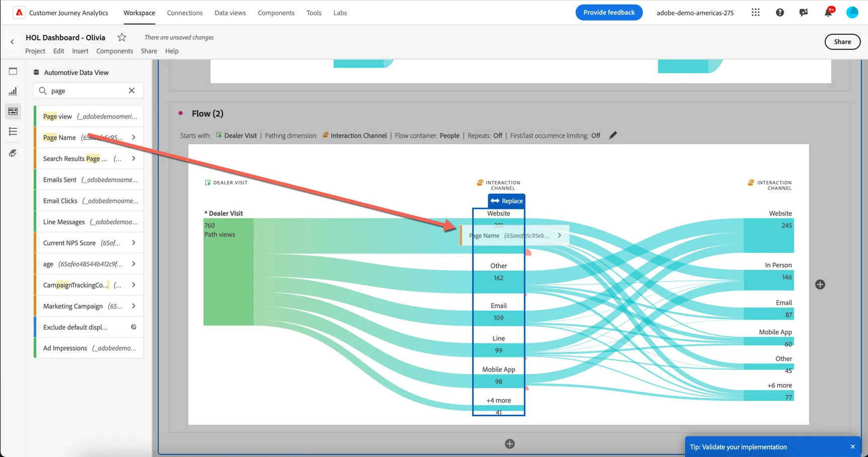Collapse the Flow (2) panel dot

(x=181, y=113)
